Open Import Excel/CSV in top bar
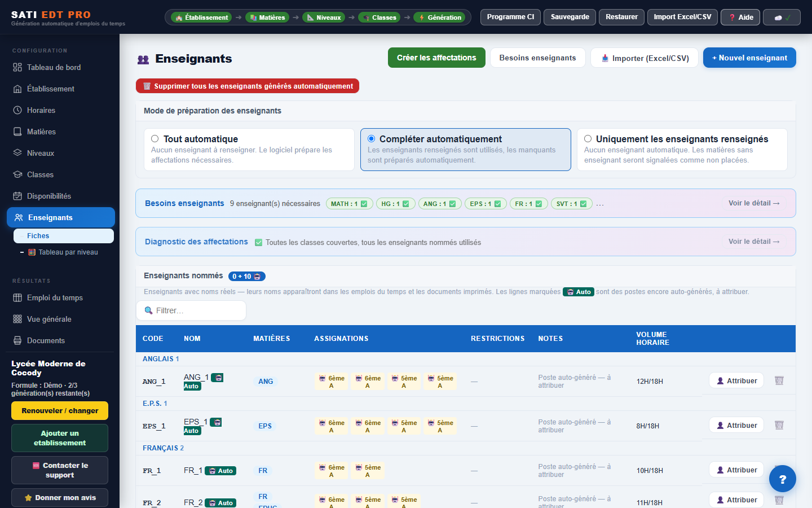Viewport: 812px width, 508px height. coord(682,17)
